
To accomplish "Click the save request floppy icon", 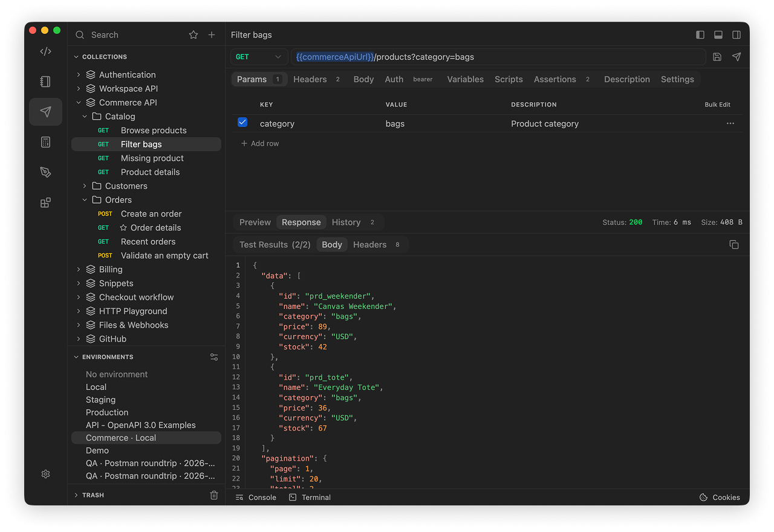I will [717, 57].
